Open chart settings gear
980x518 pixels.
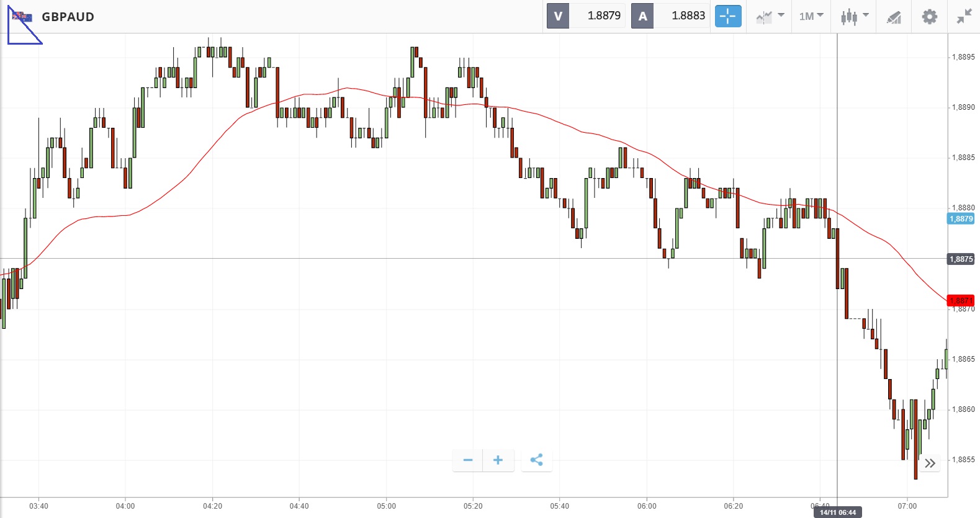[x=929, y=17]
